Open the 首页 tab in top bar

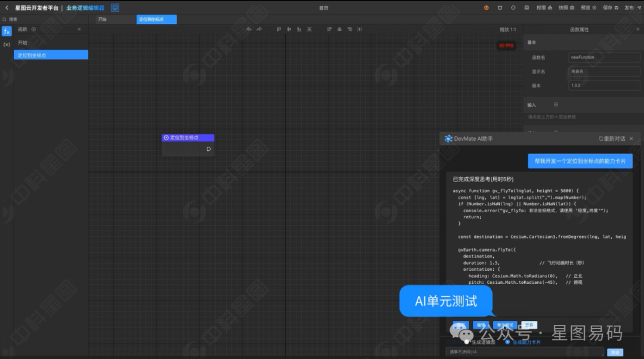point(324,8)
